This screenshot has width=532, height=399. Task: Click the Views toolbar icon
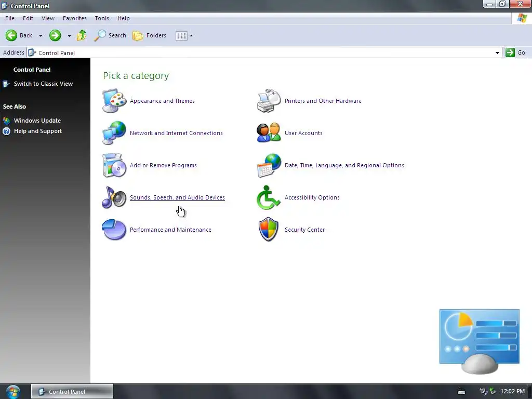pos(181,36)
